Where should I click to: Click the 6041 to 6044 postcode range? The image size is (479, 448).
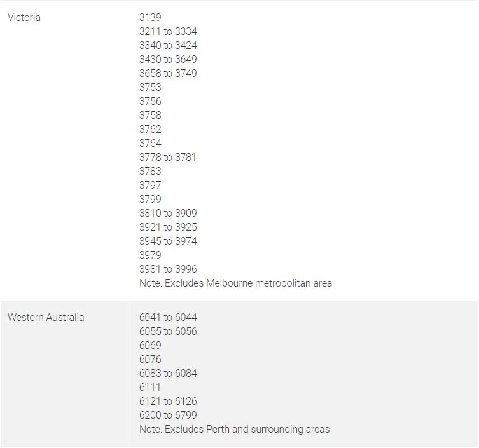coord(168,317)
